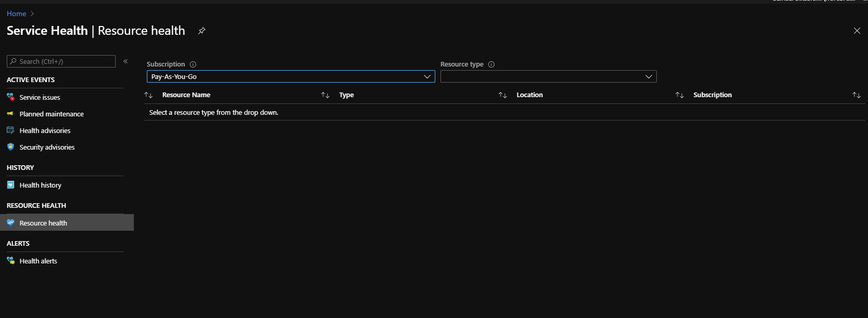Click the Health alerts icon
This screenshot has width=868, height=318.
pyautogui.click(x=10, y=261)
